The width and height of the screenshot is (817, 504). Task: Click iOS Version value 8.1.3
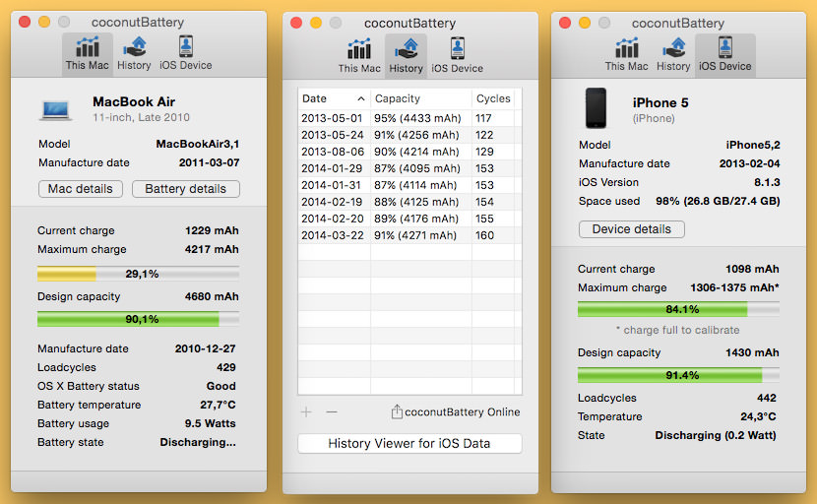pyautogui.click(x=767, y=182)
